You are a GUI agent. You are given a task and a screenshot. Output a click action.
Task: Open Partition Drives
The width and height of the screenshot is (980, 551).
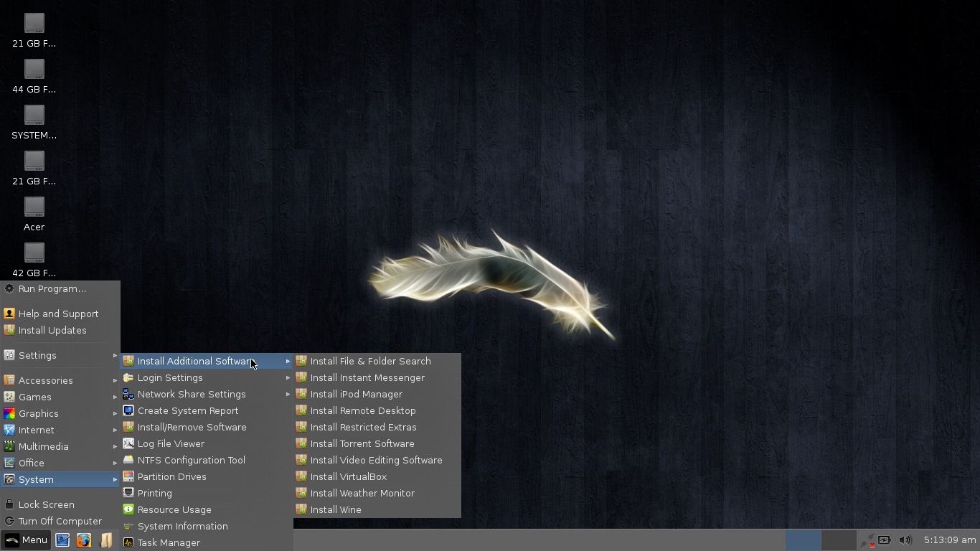[x=207, y=476]
